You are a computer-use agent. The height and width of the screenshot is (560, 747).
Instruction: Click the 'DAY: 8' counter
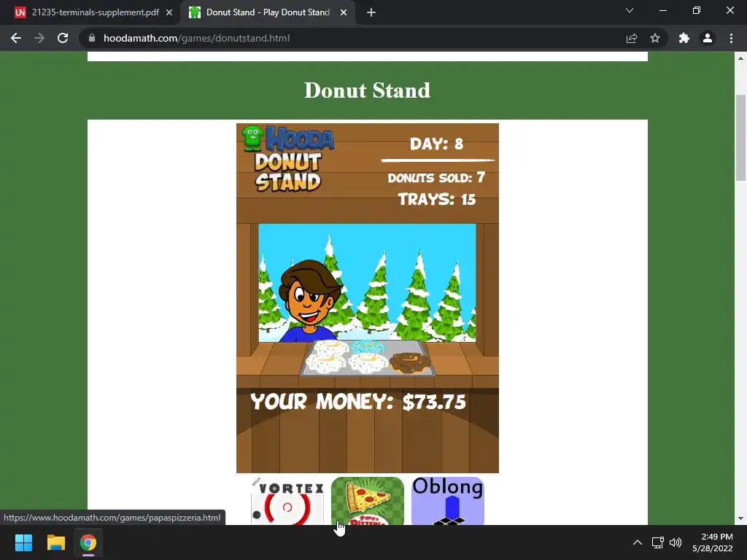coord(436,144)
